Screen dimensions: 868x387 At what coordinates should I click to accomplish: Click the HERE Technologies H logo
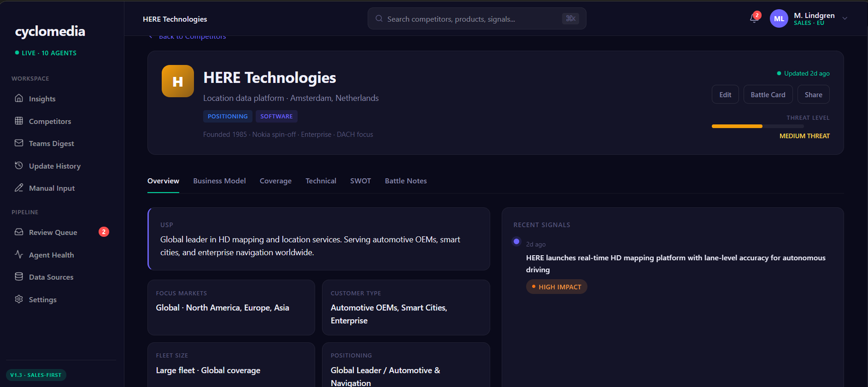pos(177,81)
